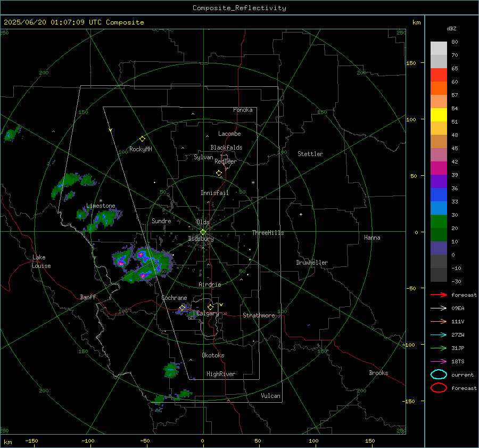This screenshot has width=479, height=448.
Task: Click the green echo west of HighRiver
Action: 171,370
